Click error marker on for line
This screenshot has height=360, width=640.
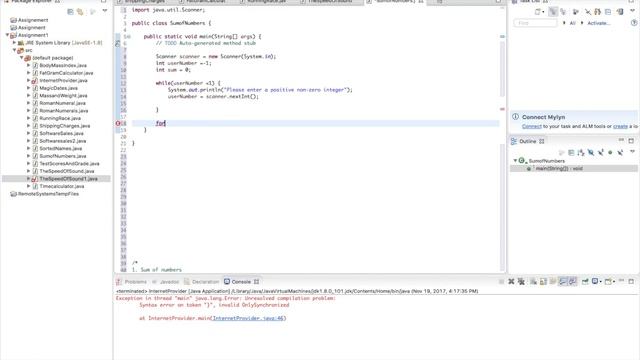coord(118,123)
